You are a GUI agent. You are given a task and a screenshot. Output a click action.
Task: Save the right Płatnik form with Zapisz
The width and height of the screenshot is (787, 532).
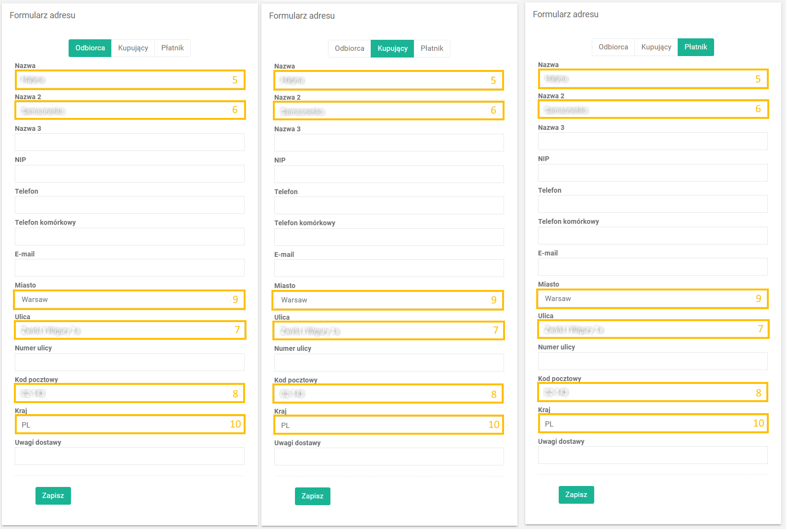point(576,495)
